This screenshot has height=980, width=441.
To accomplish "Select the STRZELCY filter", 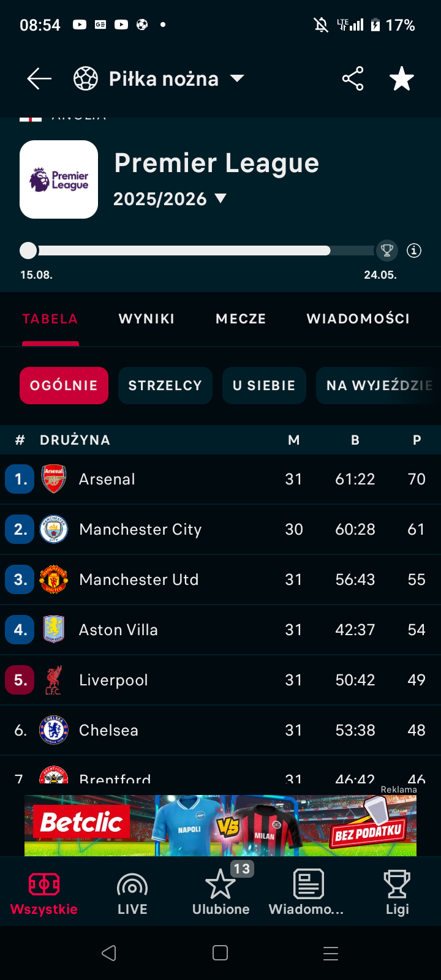I will (x=165, y=385).
